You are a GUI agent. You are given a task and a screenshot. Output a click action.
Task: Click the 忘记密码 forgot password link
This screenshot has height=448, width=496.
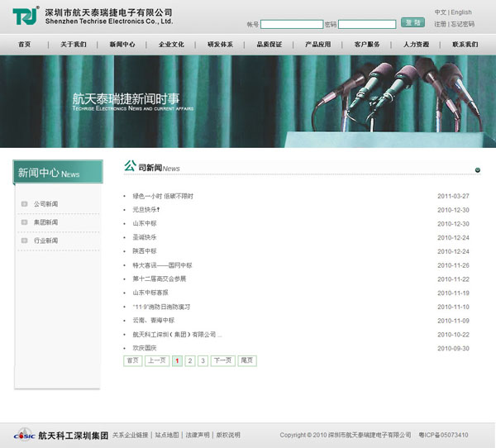[x=463, y=25]
